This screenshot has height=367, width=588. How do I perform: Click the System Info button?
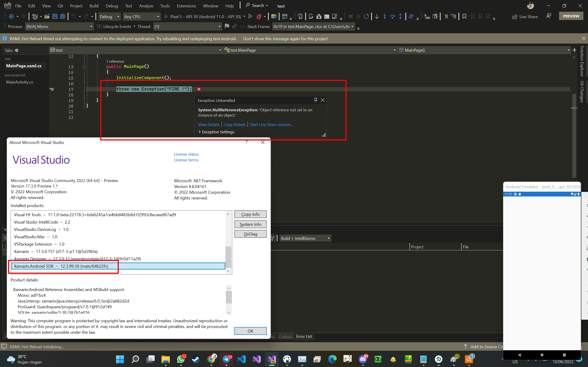pyautogui.click(x=250, y=224)
